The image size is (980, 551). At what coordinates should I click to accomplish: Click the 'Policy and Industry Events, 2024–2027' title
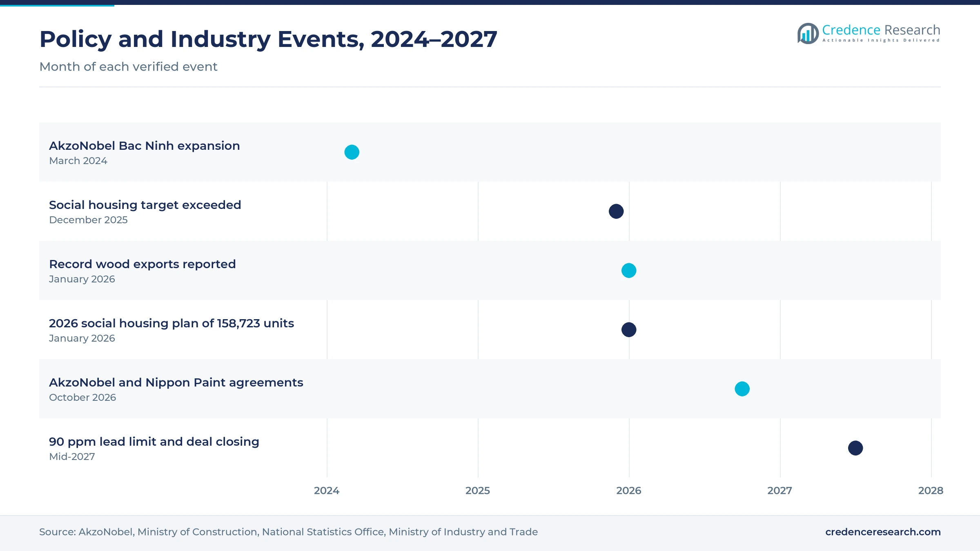(x=268, y=39)
